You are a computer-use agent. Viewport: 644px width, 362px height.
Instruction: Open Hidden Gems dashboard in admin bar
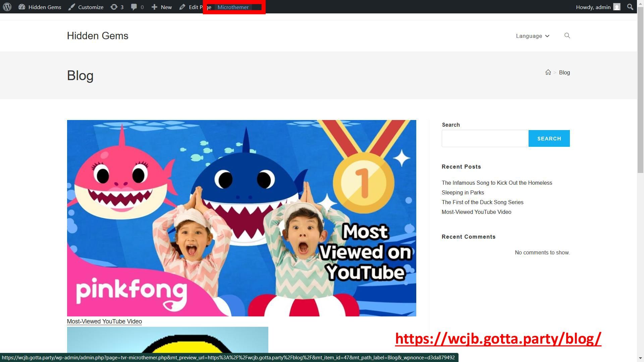click(40, 7)
